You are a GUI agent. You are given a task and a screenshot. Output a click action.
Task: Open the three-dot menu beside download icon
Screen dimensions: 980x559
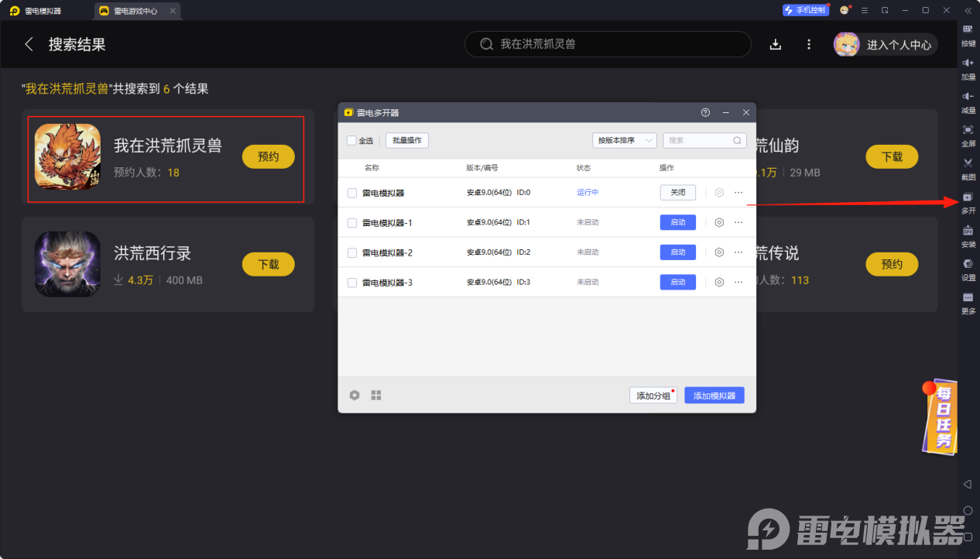click(x=809, y=44)
